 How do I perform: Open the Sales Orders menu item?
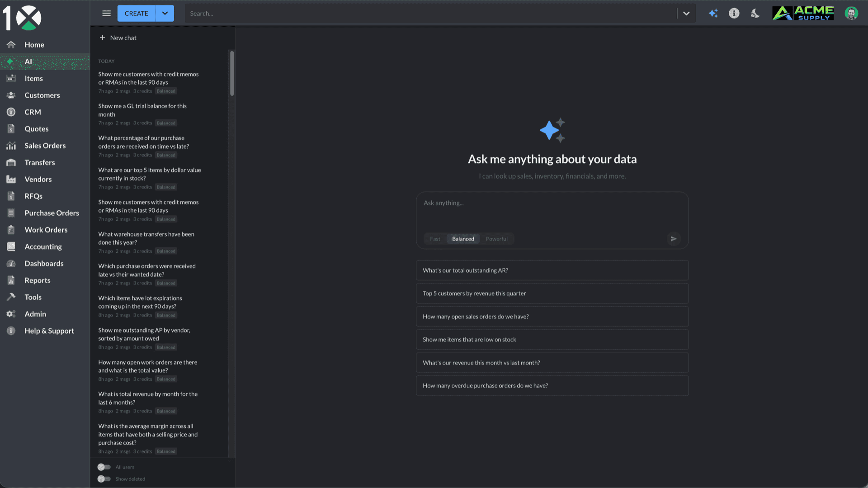click(45, 146)
